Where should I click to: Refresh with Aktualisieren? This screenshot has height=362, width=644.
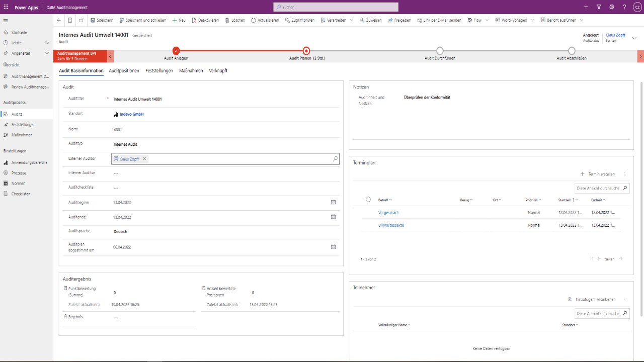[x=265, y=20]
